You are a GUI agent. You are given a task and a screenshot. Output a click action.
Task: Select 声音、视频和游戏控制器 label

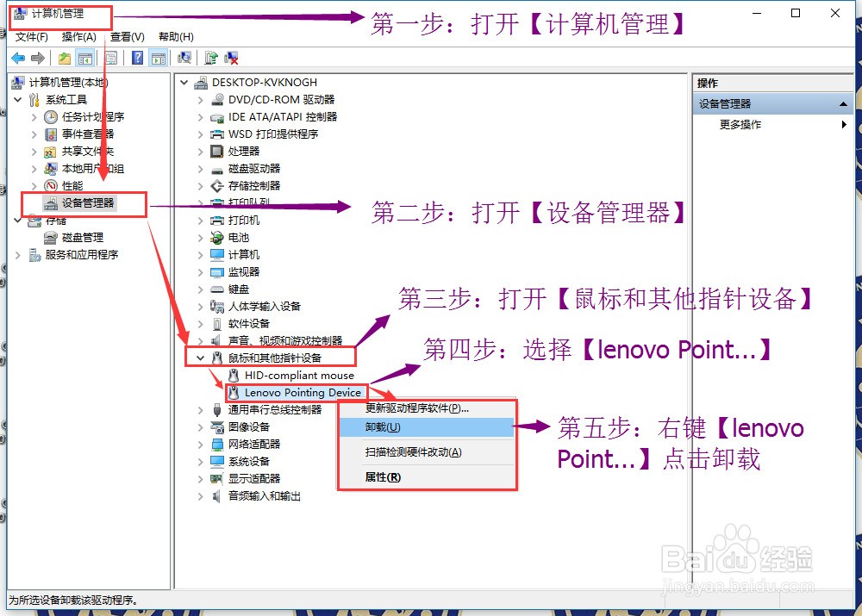click(x=285, y=341)
